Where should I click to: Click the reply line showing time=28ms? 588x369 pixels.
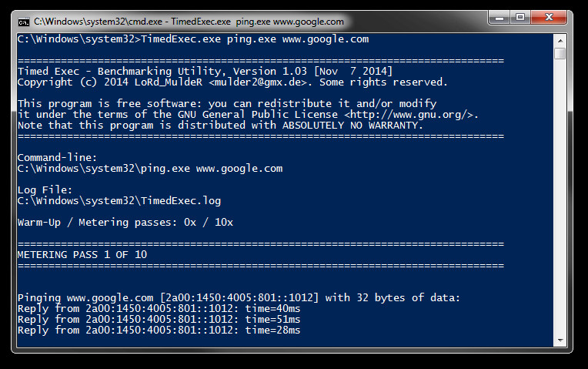pyautogui.click(x=159, y=330)
